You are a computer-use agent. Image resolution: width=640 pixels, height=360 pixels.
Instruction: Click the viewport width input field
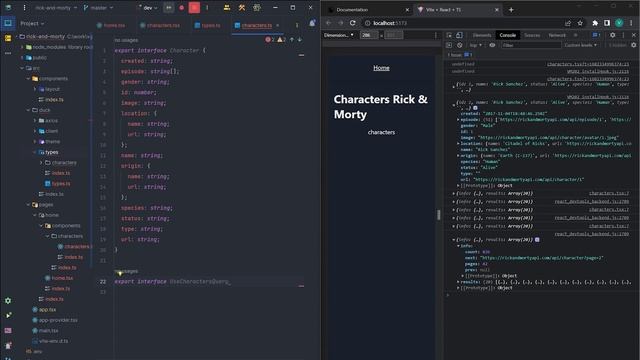coord(369,35)
